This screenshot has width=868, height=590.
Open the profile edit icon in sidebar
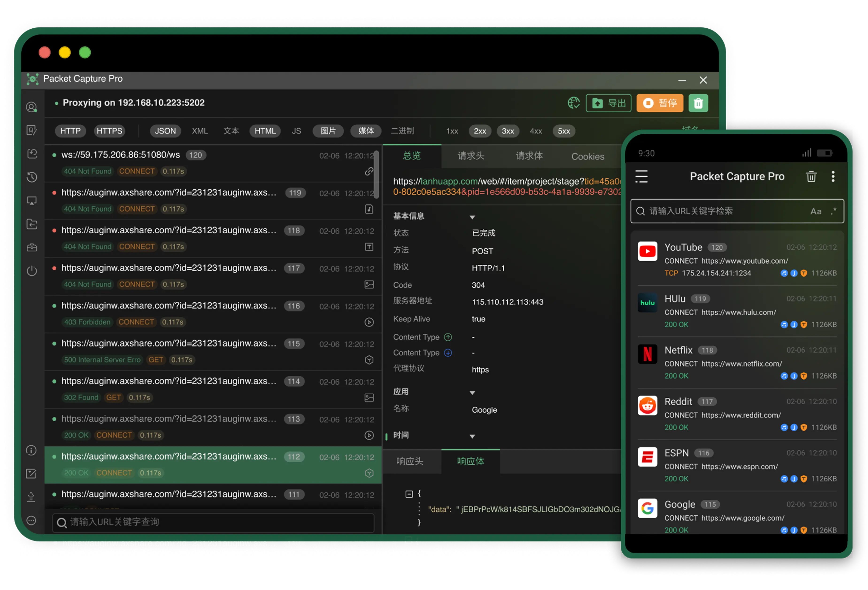32,130
